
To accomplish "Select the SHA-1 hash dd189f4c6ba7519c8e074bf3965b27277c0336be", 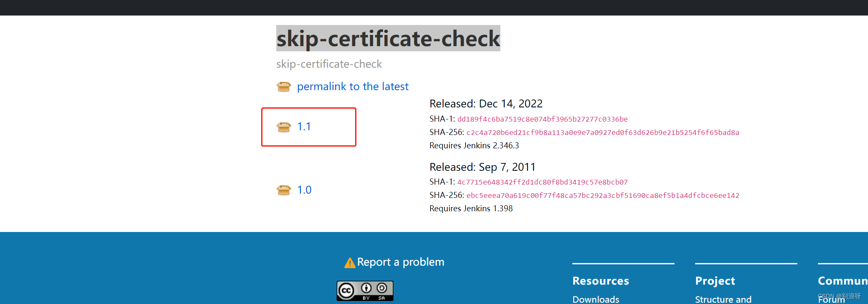I will tap(542, 119).
